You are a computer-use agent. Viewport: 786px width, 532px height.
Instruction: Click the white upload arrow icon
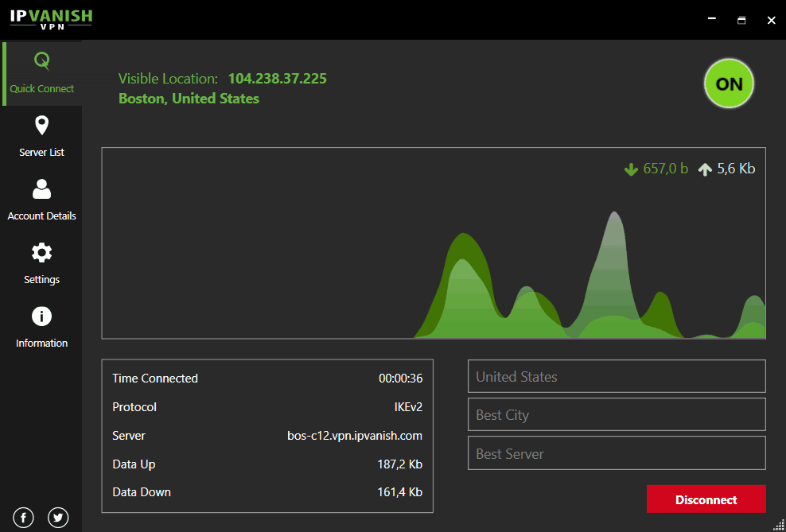click(705, 170)
